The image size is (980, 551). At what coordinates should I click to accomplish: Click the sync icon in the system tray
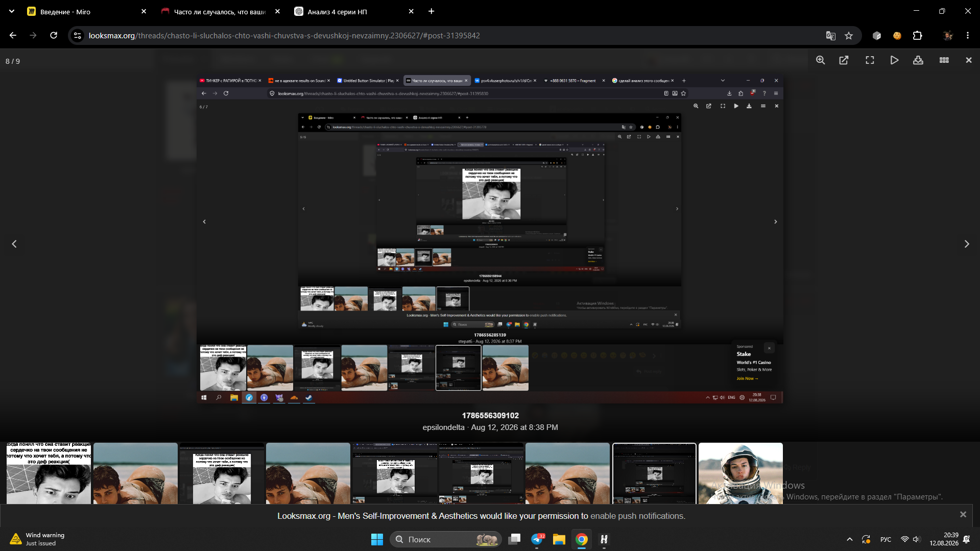[x=866, y=539]
